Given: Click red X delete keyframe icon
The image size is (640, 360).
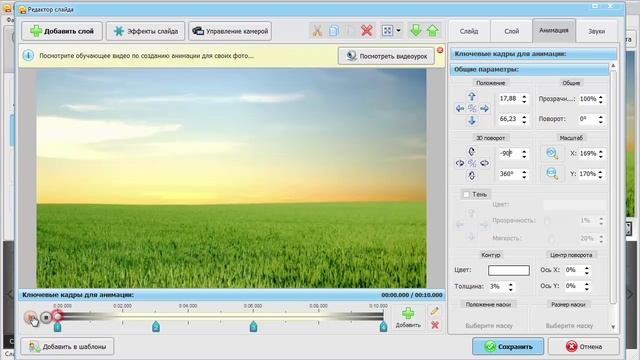Looking at the screenshot, I should coord(435,325).
